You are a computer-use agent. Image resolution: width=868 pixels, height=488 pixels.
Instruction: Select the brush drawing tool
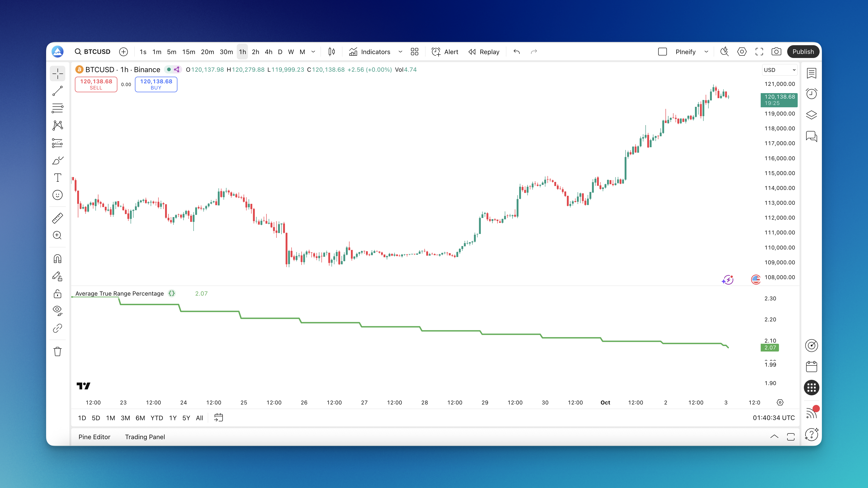click(x=58, y=161)
